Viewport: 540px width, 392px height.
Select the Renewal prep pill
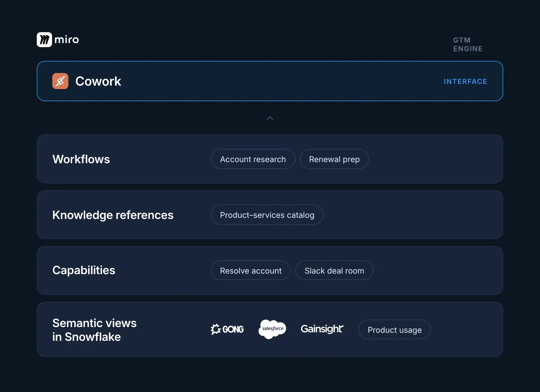(x=334, y=159)
